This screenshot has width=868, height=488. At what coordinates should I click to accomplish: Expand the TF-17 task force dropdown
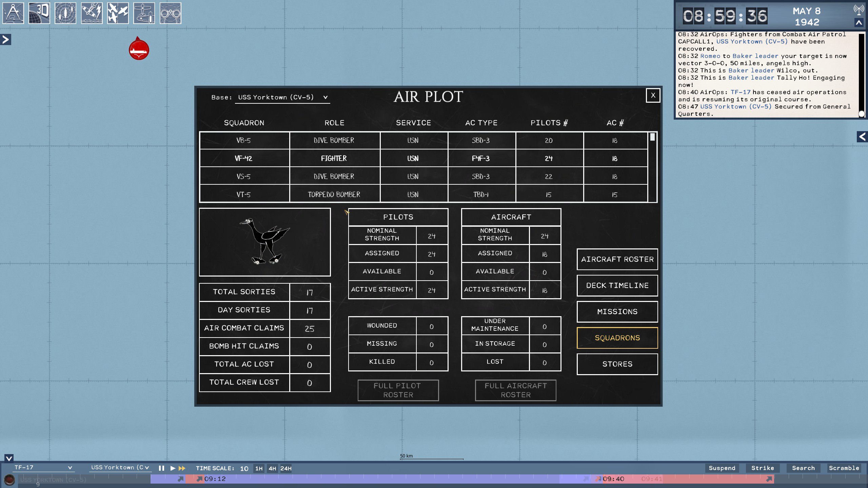43,467
